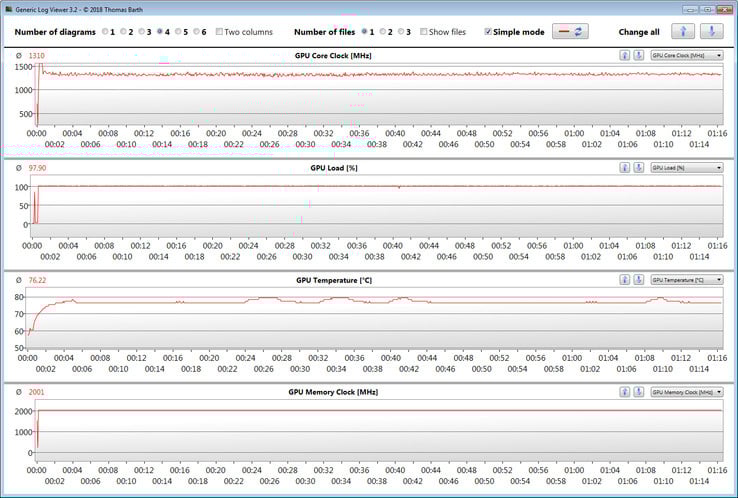Select 2 diagrams radio button
Image resolution: width=738 pixels, height=498 pixels.
[123, 32]
